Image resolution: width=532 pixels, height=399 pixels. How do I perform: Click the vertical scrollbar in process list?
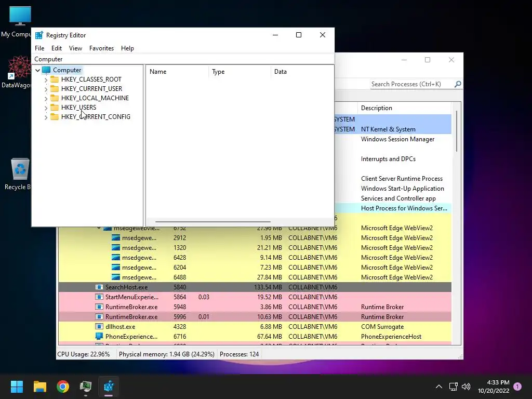(x=457, y=131)
